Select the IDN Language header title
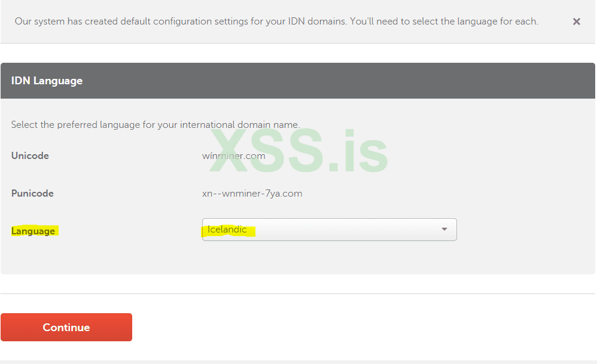The image size is (597, 364). coord(47,81)
